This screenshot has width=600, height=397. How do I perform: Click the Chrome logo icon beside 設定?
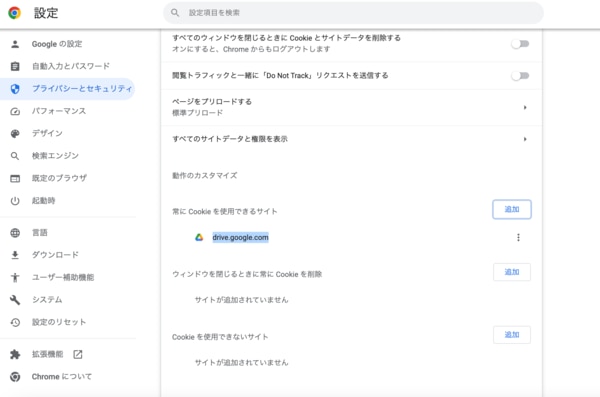pos(15,13)
